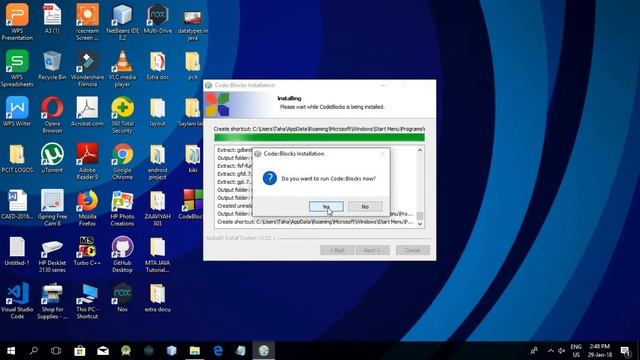The height and width of the screenshot is (360, 640).
Task: Select the Nox desktop icon
Action: pos(122,297)
